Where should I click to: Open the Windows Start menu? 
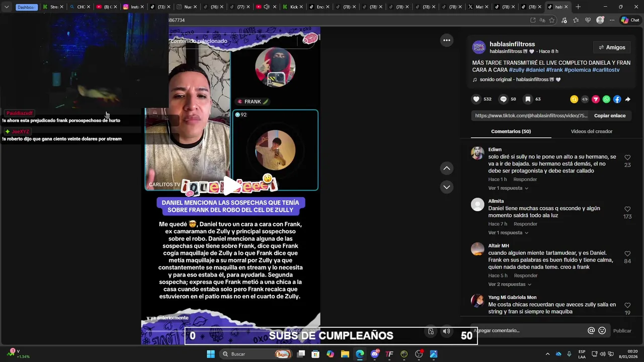coord(211,354)
